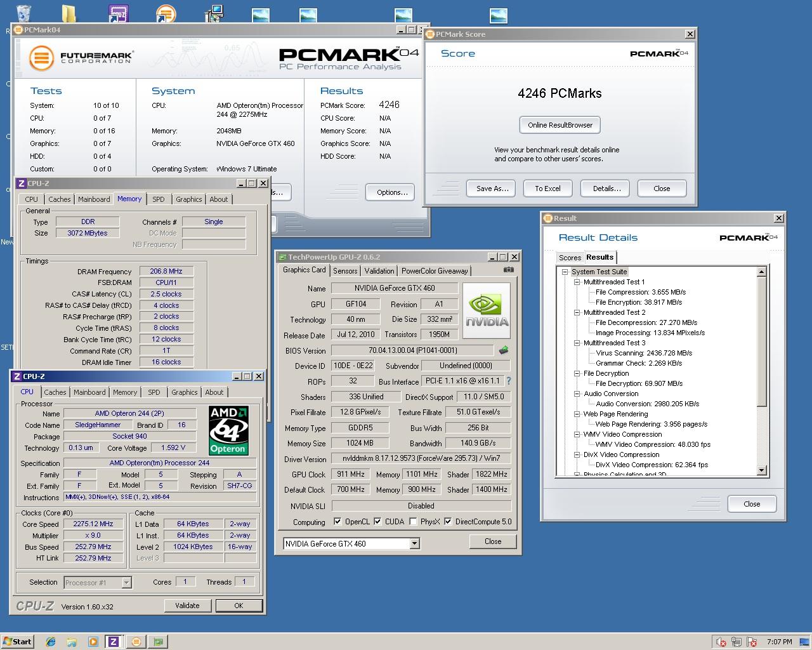Collapse the Multithreaded Test 1 node
Screen dimensions: 812x650
pyautogui.click(x=577, y=282)
